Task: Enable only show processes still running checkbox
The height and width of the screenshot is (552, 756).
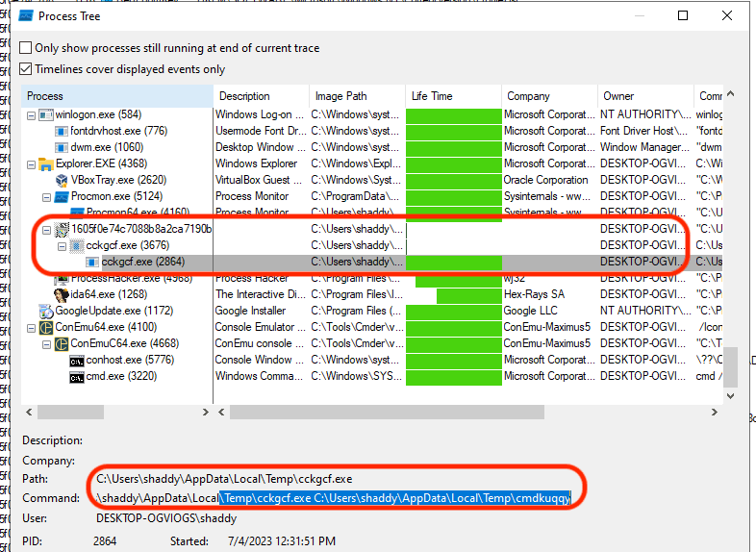Action: point(26,48)
